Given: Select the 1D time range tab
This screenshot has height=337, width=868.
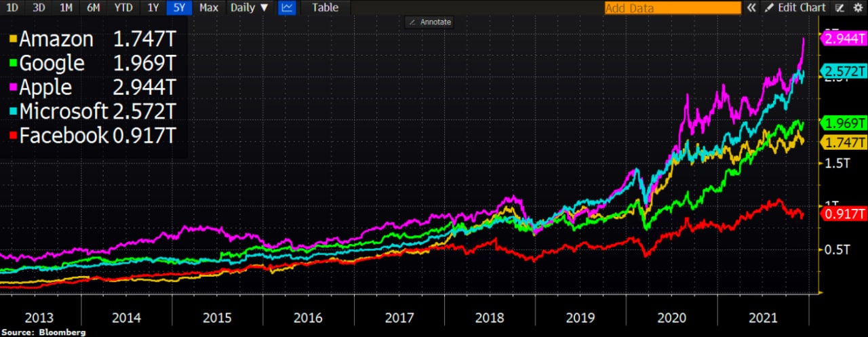Looking at the screenshot, I should tap(12, 7).
